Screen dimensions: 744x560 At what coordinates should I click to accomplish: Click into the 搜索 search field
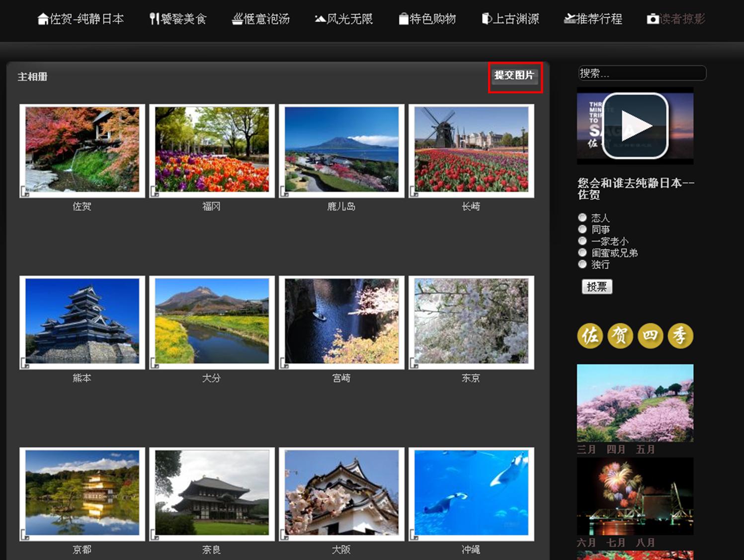(x=642, y=73)
